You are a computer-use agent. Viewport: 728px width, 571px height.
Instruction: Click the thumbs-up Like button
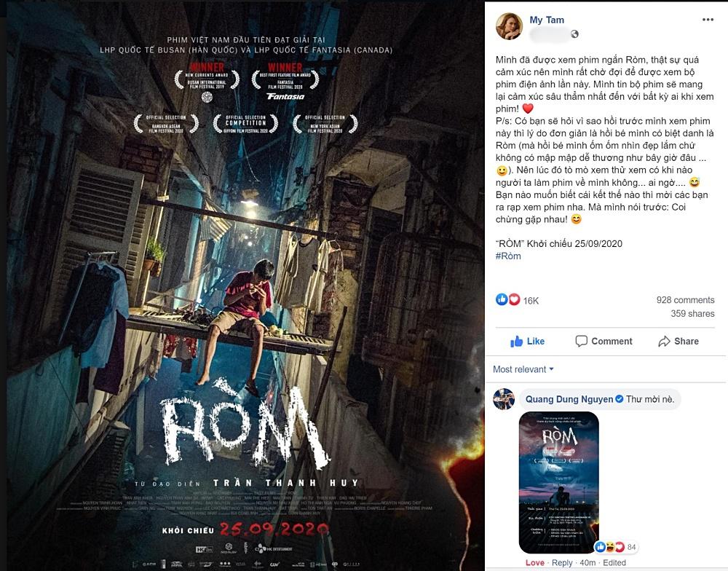(x=527, y=342)
